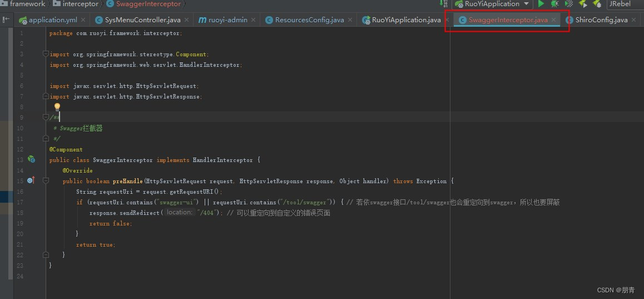This screenshot has width=644, height=299.
Task: Click the JRebel debug rocket icon
Action: pos(596,4)
